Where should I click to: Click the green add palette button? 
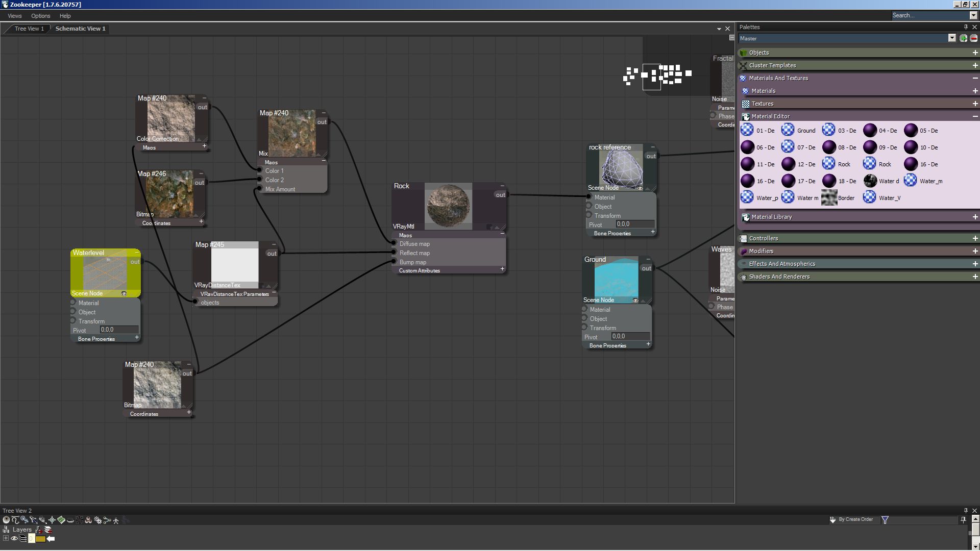click(963, 38)
